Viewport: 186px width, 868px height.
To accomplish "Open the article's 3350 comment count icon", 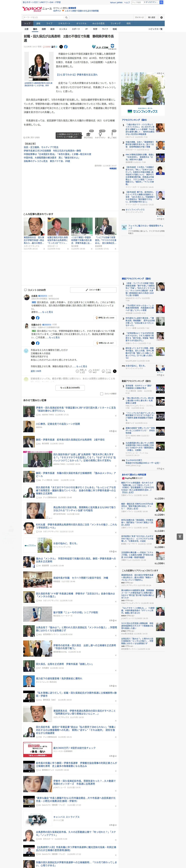I will 47,47.
